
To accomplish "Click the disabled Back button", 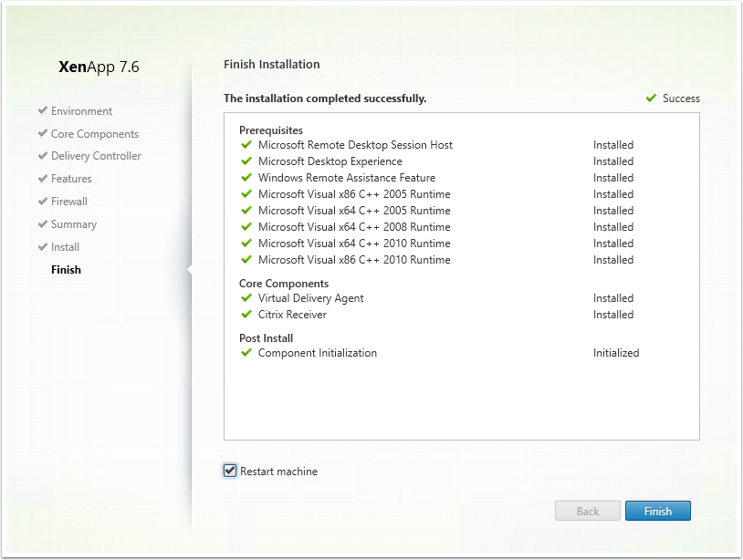I will pyautogui.click(x=588, y=511).
